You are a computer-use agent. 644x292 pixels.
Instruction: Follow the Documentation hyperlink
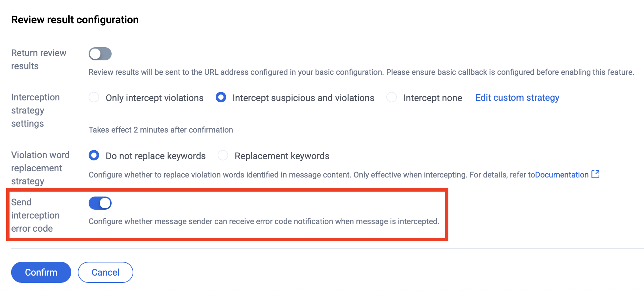pos(562,175)
